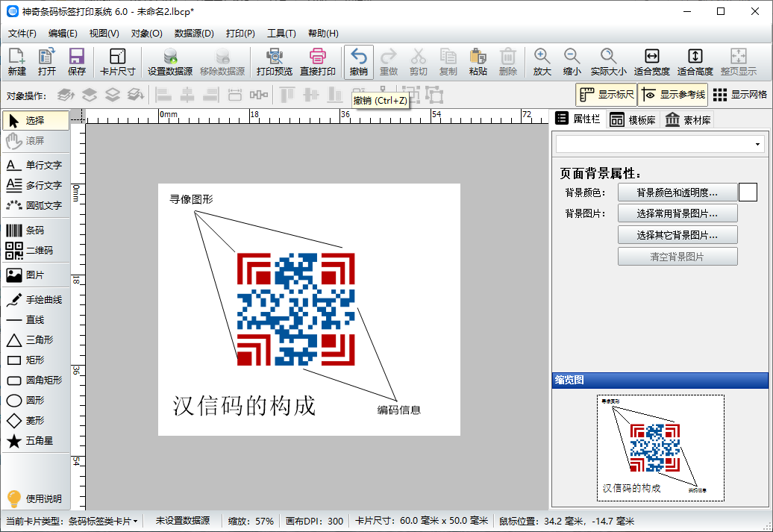Click the 背景颜色和透明度... button
The height and width of the screenshot is (532, 773).
tap(677, 193)
